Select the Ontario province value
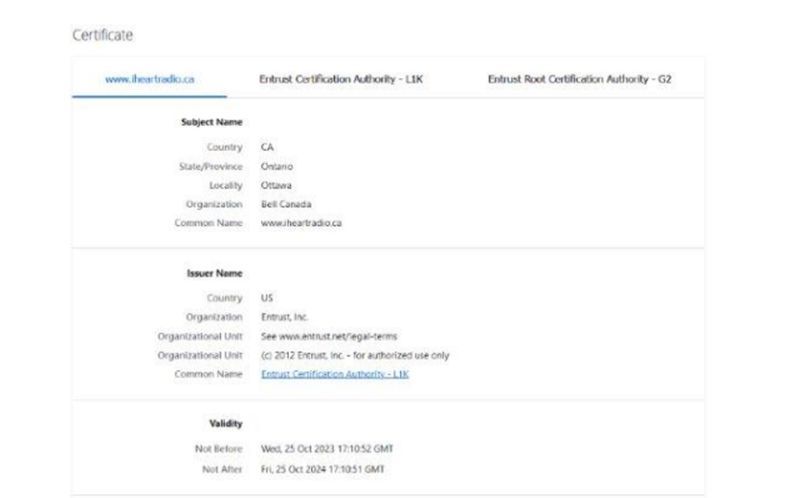This screenshot has height=498, width=800. 277,166
